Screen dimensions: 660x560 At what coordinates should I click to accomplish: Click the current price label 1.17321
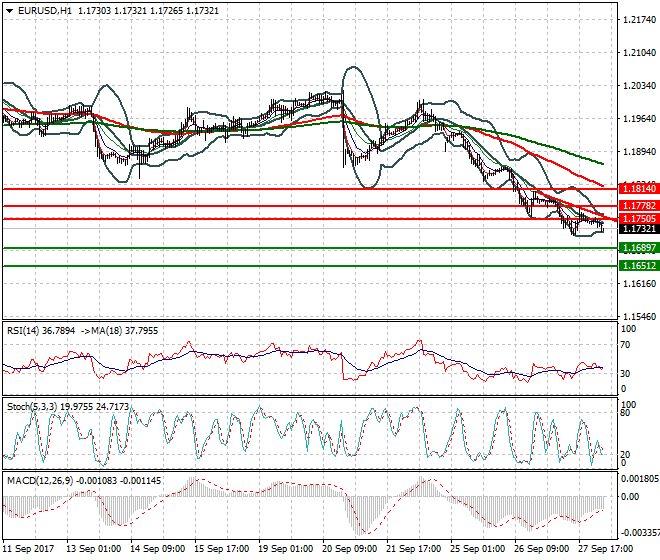pos(639,229)
